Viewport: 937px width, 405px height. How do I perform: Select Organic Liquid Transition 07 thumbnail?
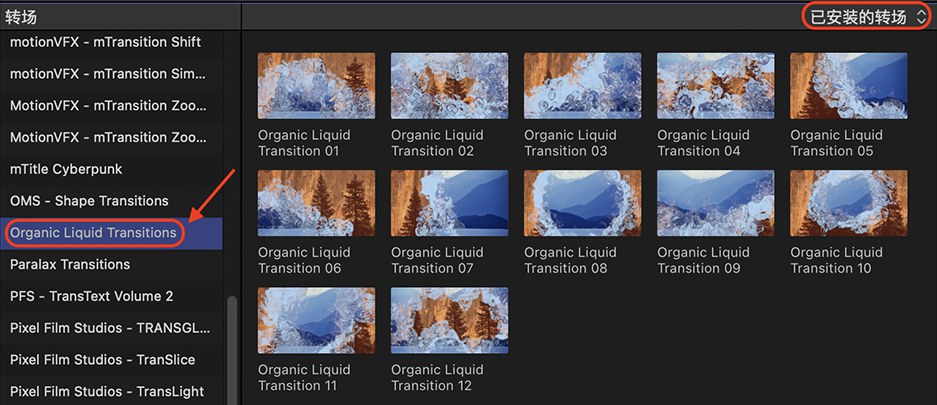coord(449,203)
